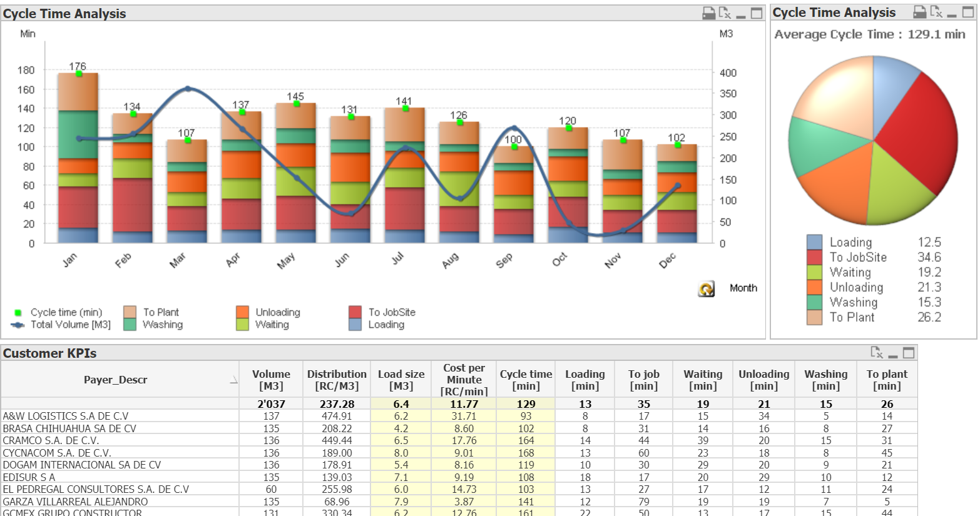This screenshot has height=516, width=980.
Task: Sort by Waiting [min] column header
Action: 703,380
